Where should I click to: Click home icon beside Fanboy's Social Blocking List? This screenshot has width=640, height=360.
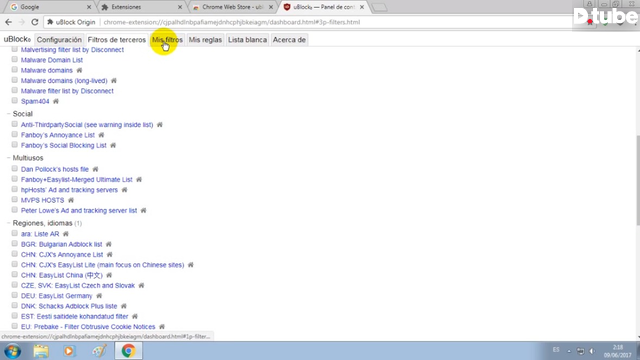(113, 145)
